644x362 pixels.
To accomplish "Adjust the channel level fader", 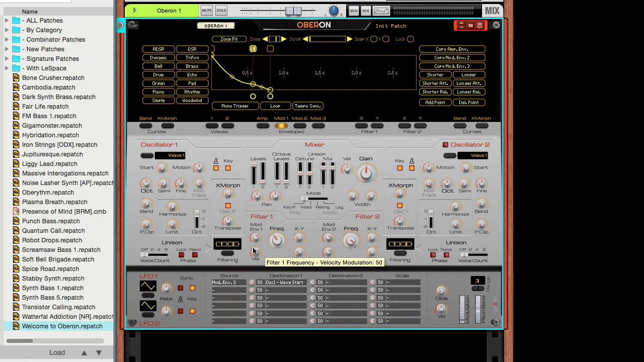I will click(x=293, y=11).
